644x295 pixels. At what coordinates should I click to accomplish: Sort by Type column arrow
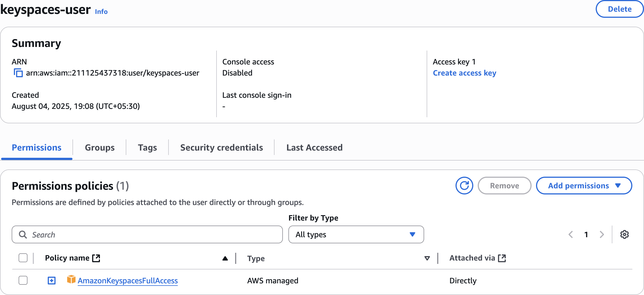point(427,258)
